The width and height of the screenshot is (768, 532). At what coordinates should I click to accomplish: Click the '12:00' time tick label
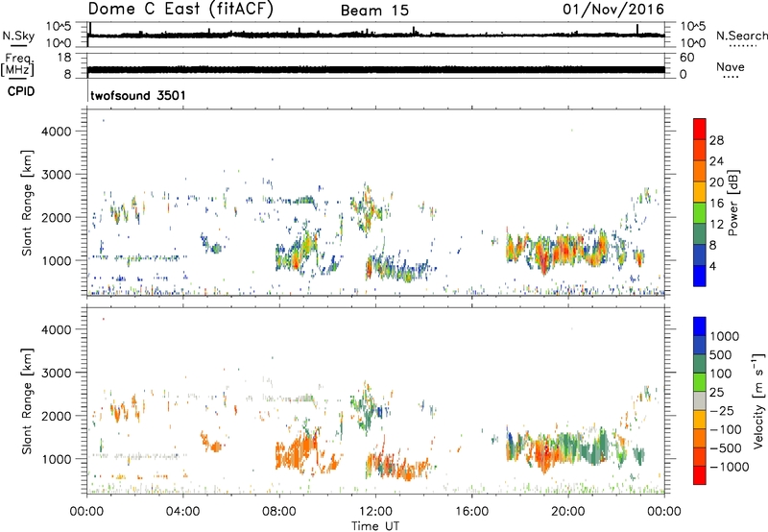(x=375, y=512)
